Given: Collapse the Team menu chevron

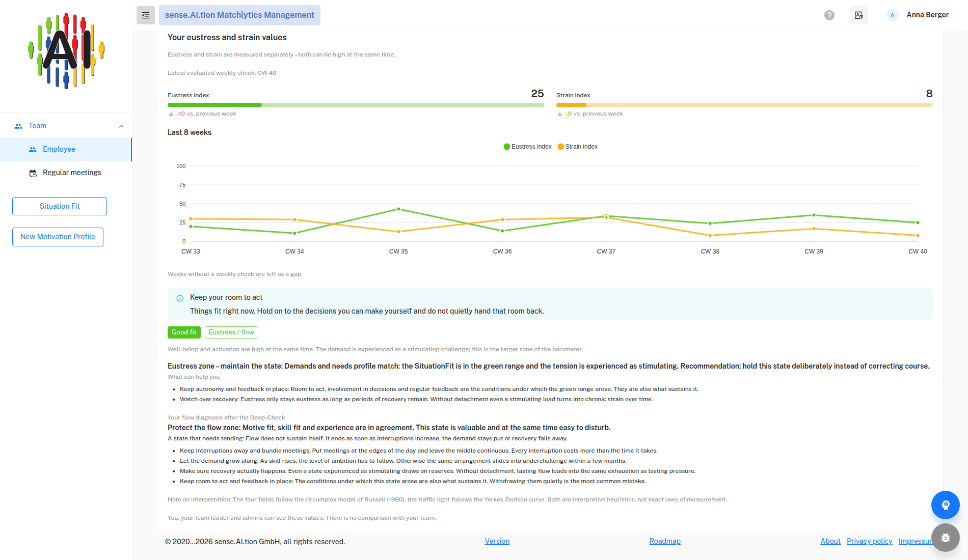Looking at the screenshot, I should click(x=121, y=126).
